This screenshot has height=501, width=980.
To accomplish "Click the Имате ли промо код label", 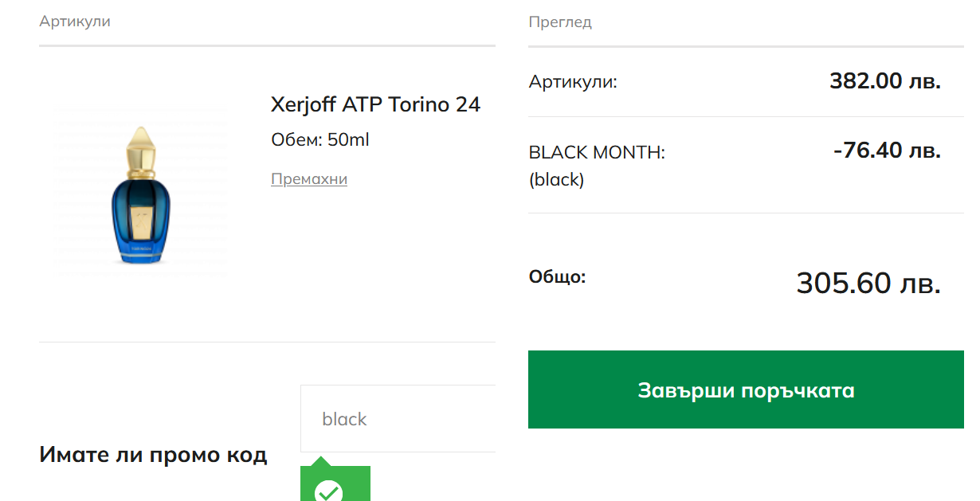I will tap(153, 455).
